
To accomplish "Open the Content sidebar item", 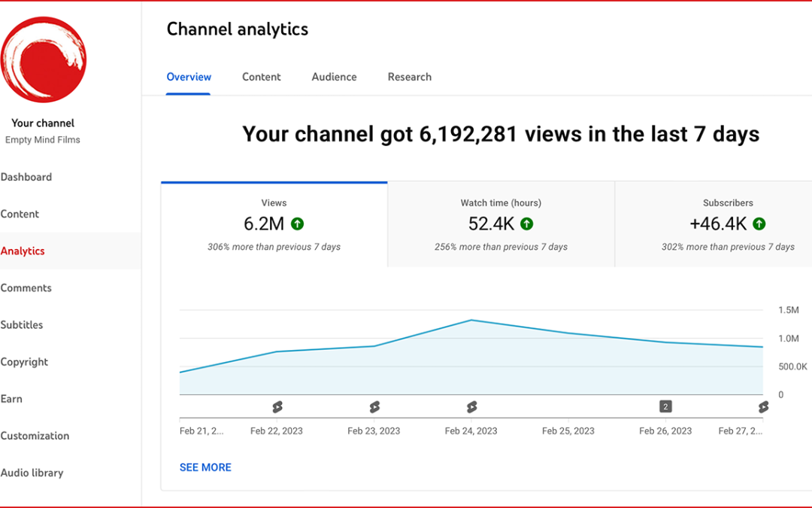I will click(20, 214).
